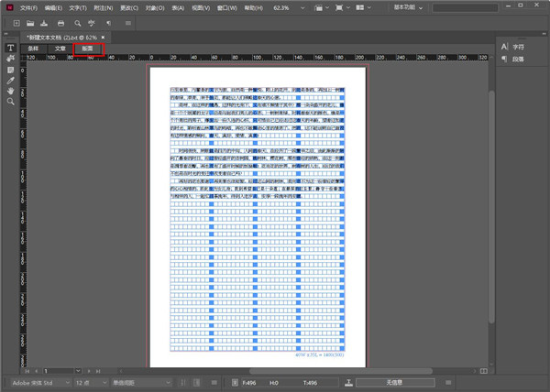This screenshot has width=550, height=392.
Task: Switch to the 文章 view tab
Action: pyautogui.click(x=60, y=48)
